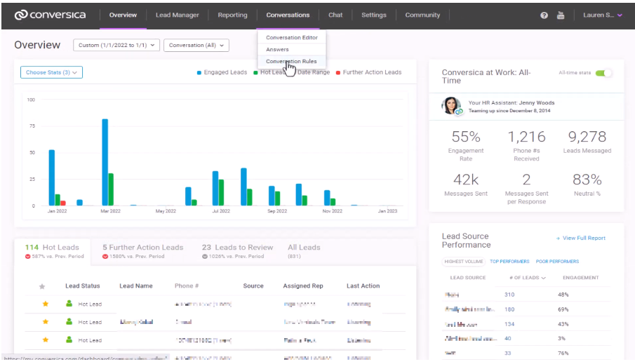Click the star icon in table header
This screenshot has width=635, height=364.
click(42, 286)
